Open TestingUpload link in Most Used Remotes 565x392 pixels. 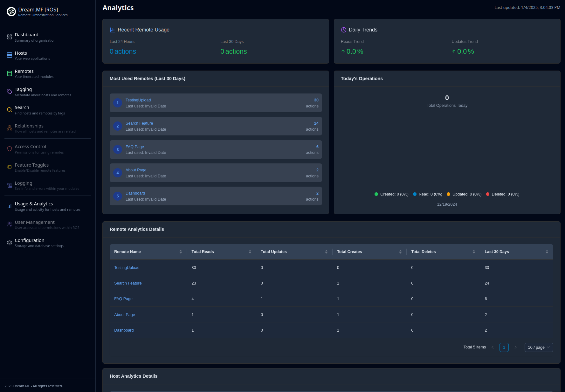click(x=138, y=100)
